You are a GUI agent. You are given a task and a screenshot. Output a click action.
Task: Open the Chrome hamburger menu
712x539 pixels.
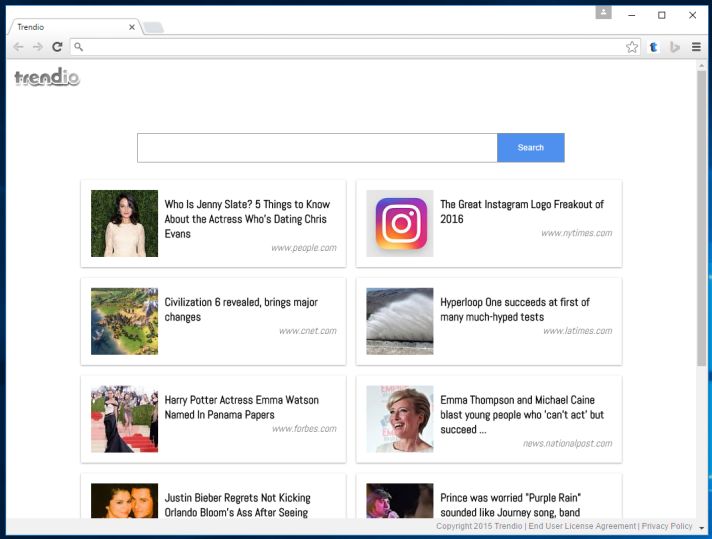[x=696, y=47]
